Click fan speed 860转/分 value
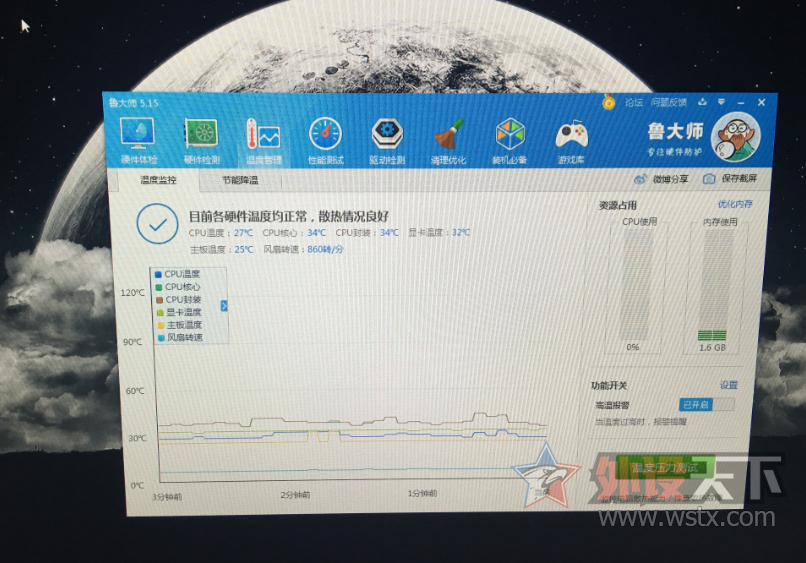 point(325,249)
